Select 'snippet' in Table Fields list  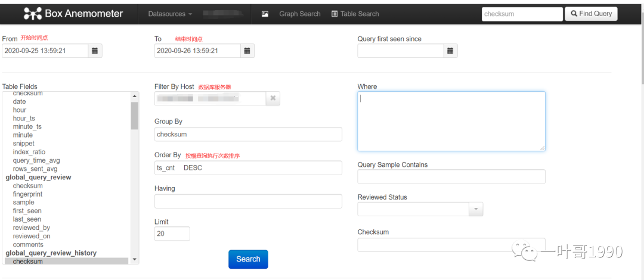23,144
